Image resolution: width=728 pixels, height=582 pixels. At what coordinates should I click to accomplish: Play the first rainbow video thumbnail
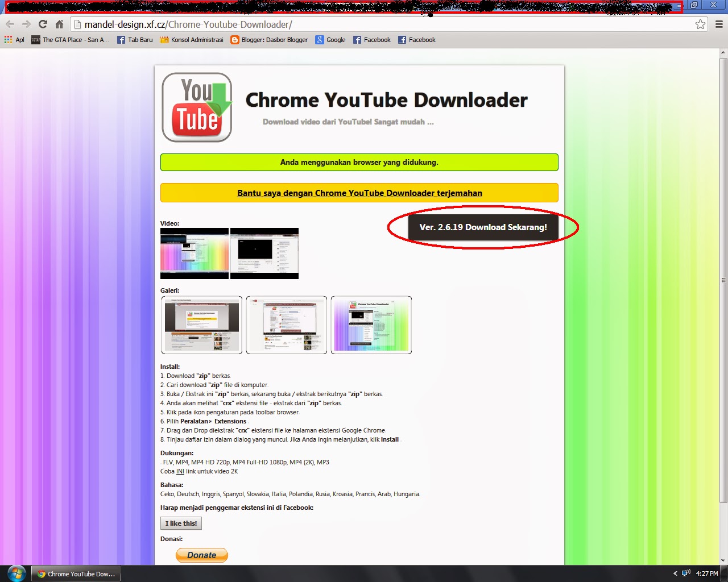(x=195, y=253)
